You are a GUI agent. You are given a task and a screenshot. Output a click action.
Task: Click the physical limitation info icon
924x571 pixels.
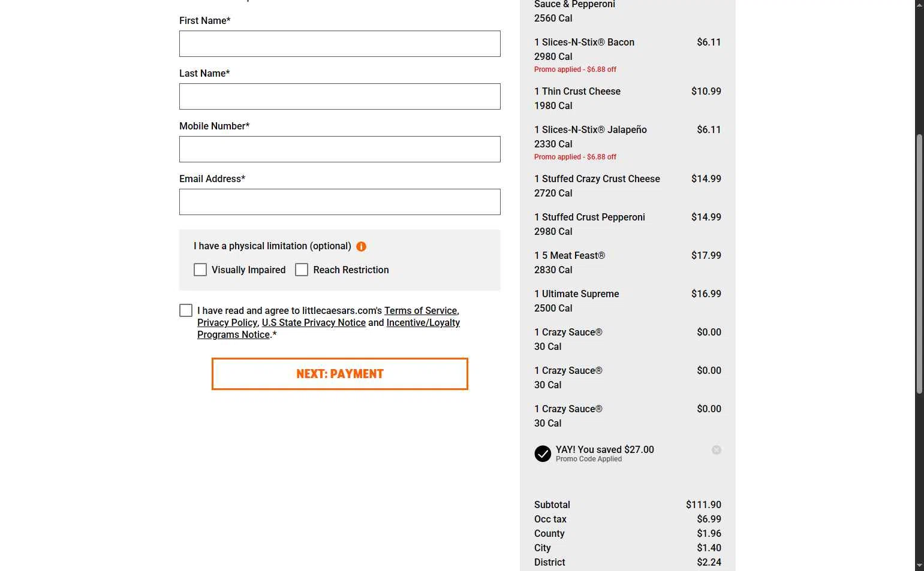pos(361,246)
